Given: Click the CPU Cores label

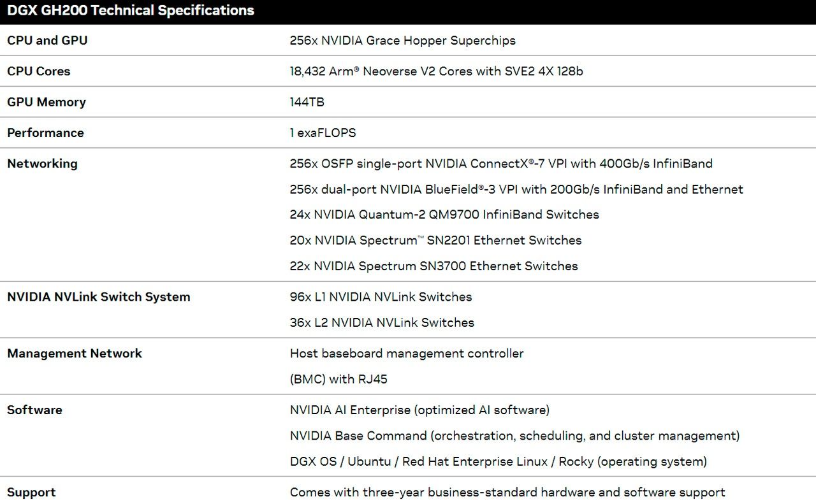Looking at the screenshot, I should (39, 71).
